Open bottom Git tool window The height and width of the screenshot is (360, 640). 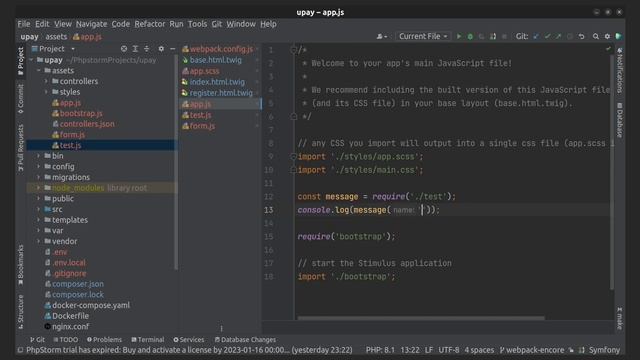click(37, 340)
